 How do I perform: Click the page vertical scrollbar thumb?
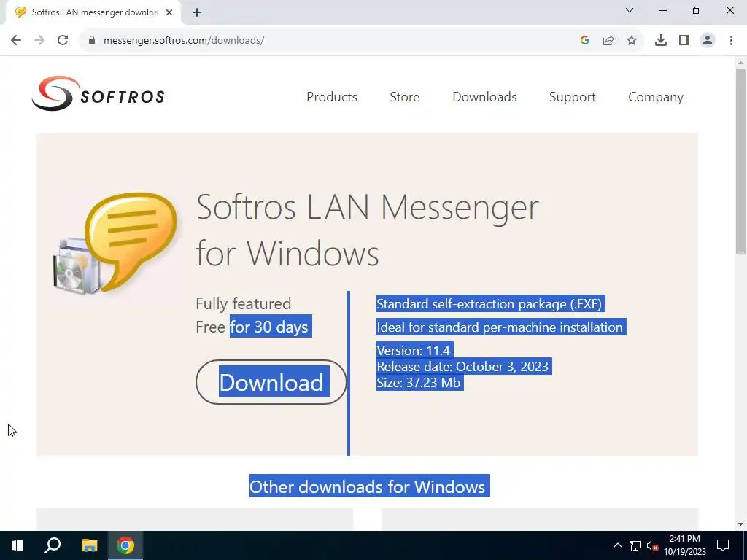pos(740,161)
